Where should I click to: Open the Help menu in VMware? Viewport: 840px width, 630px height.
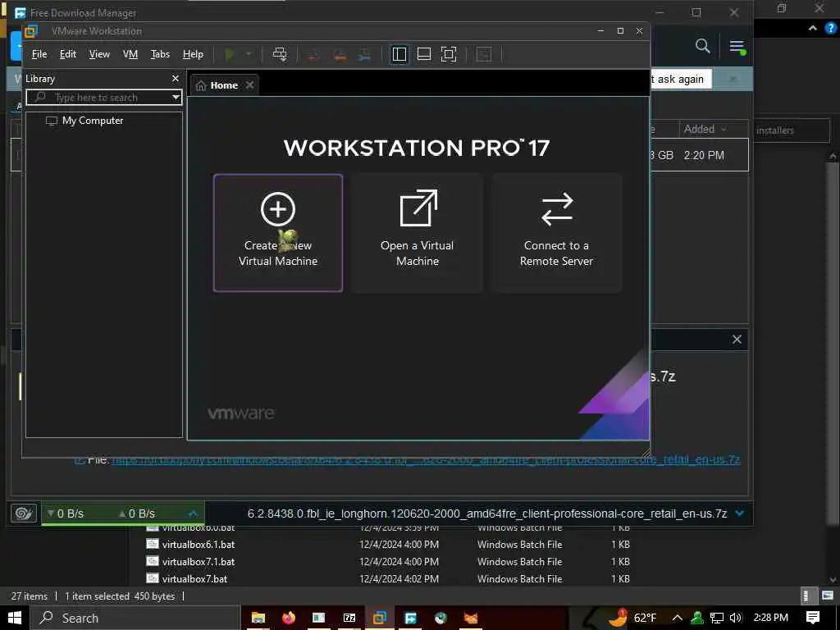[x=193, y=54]
